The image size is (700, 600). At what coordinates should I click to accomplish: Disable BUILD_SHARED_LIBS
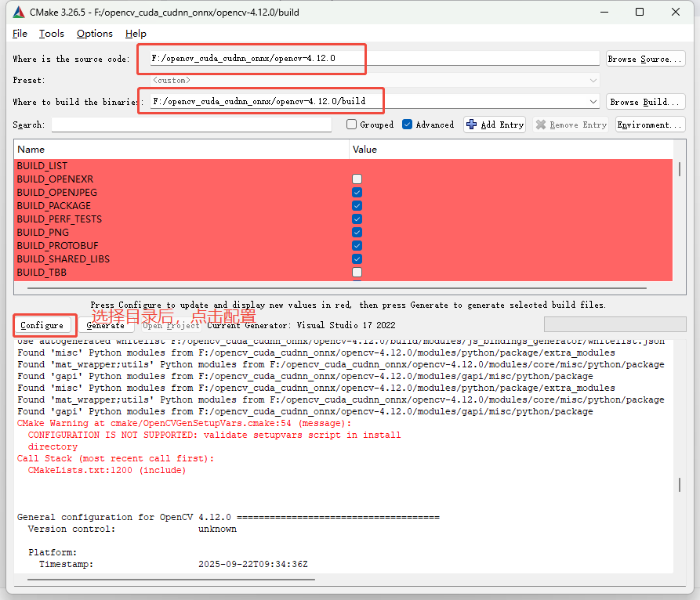357,259
